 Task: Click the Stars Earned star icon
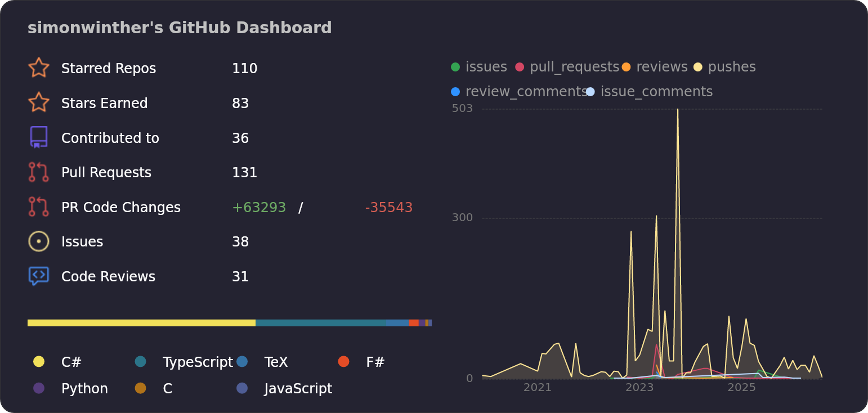coord(39,103)
